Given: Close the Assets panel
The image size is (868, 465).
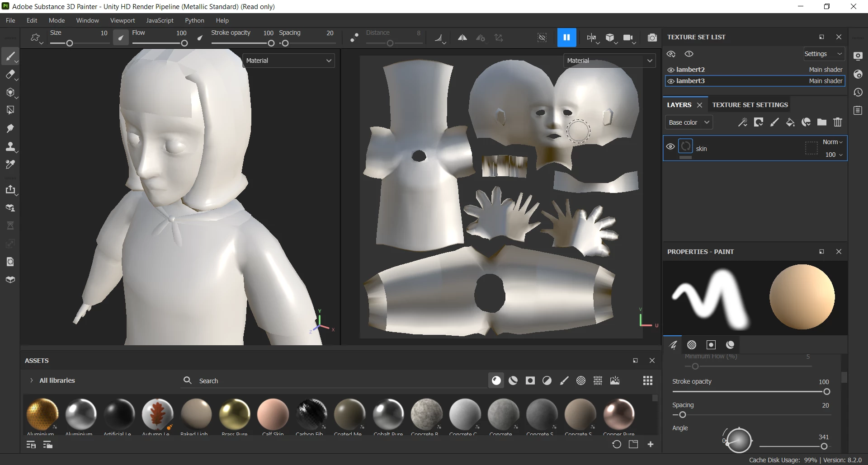Looking at the screenshot, I should click(x=652, y=361).
